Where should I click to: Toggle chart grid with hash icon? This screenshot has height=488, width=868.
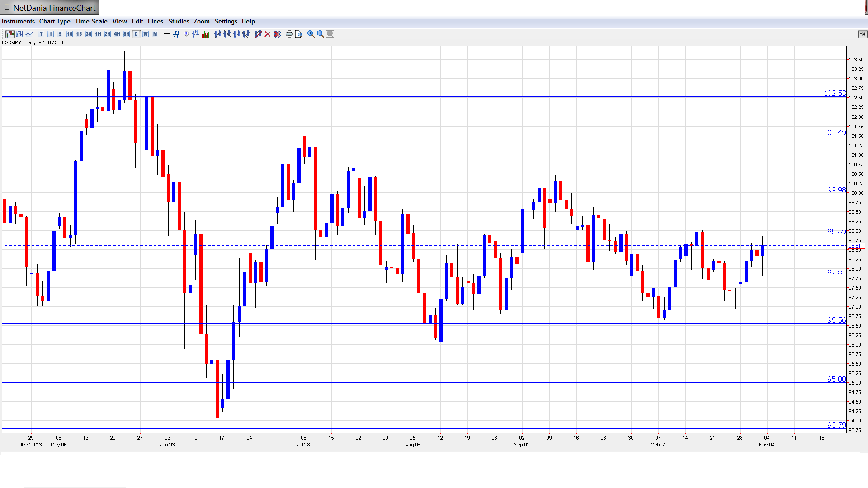pyautogui.click(x=177, y=34)
